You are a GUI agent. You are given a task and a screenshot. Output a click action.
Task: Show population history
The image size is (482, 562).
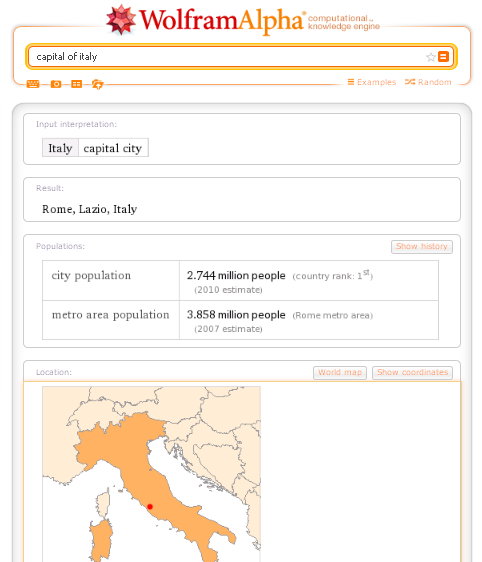coord(422,247)
